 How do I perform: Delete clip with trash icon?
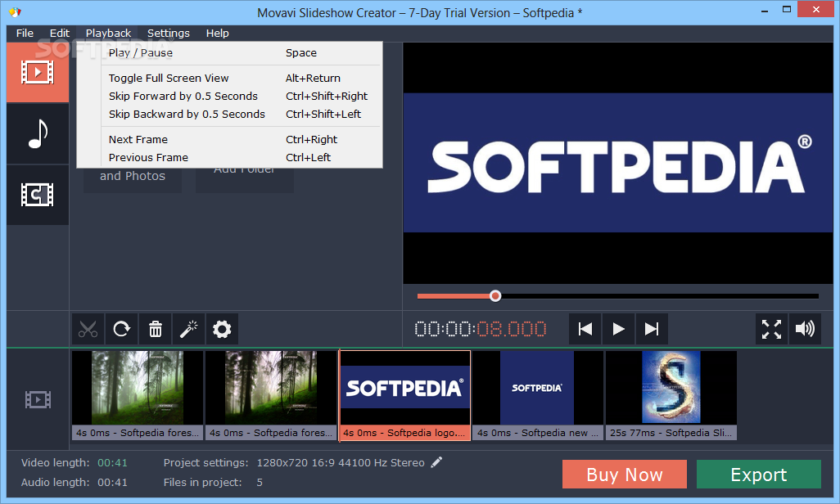(156, 329)
